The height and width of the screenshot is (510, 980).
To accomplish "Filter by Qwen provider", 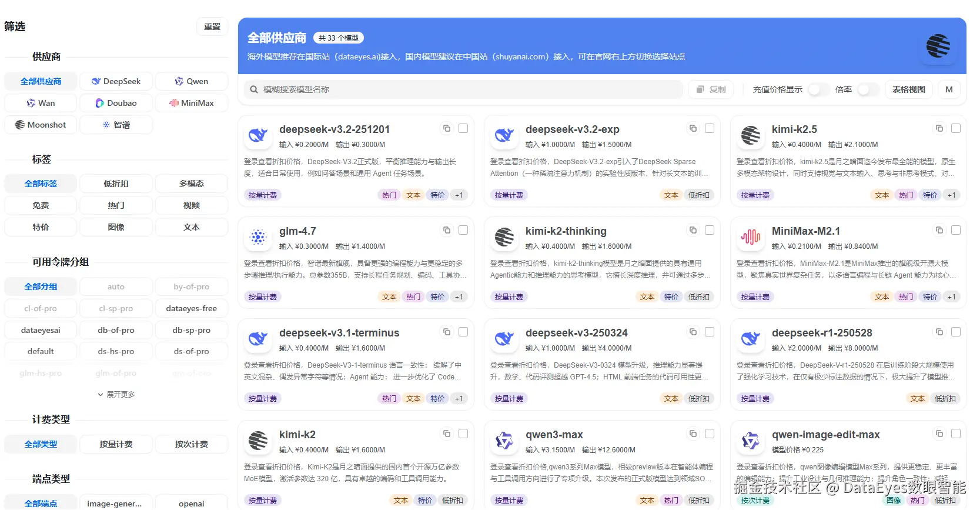I will [x=192, y=81].
